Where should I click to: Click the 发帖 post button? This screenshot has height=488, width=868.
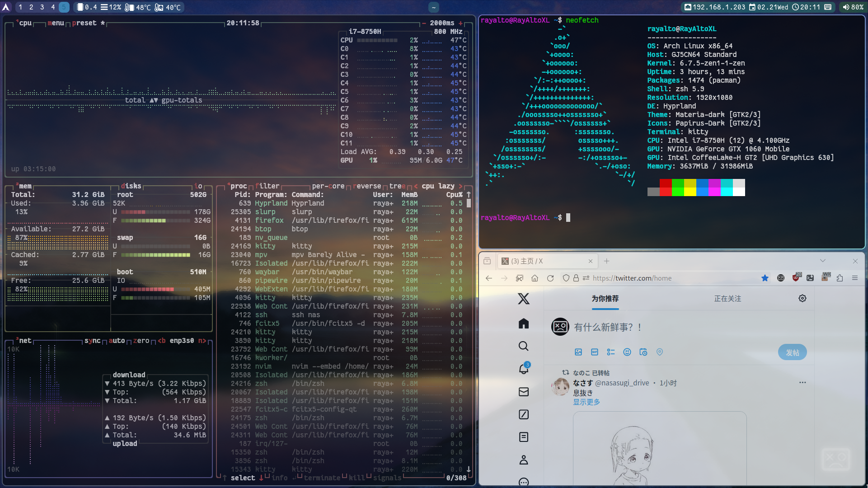[x=792, y=352]
